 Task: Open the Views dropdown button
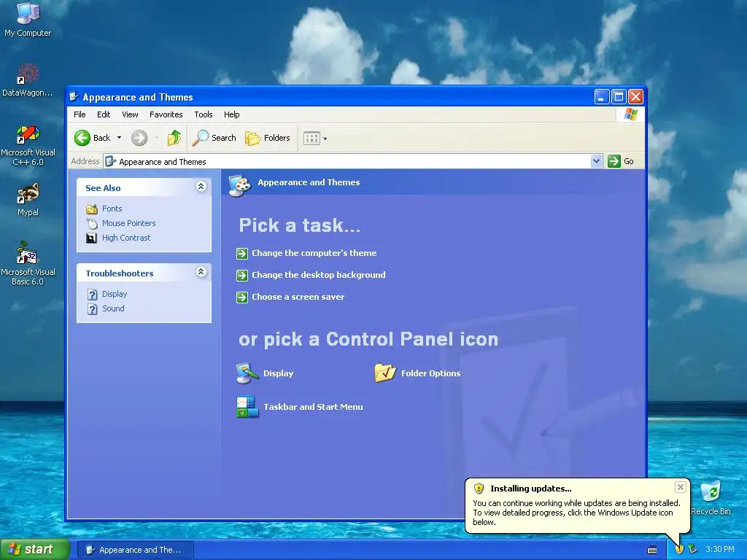click(x=315, y=139)
